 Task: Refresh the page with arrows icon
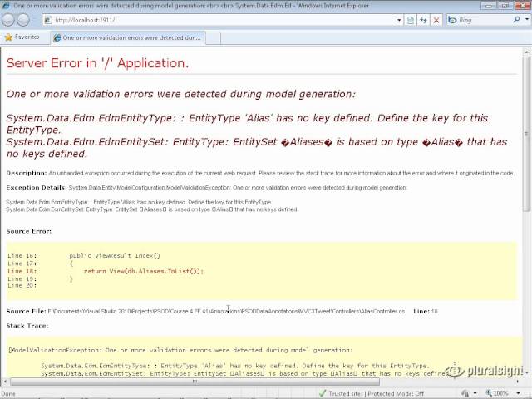point(423,20)
